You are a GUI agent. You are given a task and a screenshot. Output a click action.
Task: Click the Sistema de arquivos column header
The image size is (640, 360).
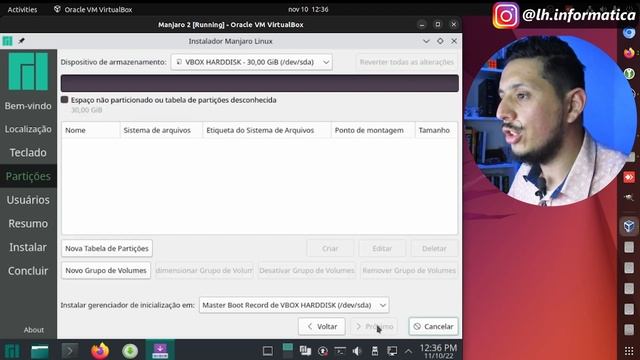point(161,130)
